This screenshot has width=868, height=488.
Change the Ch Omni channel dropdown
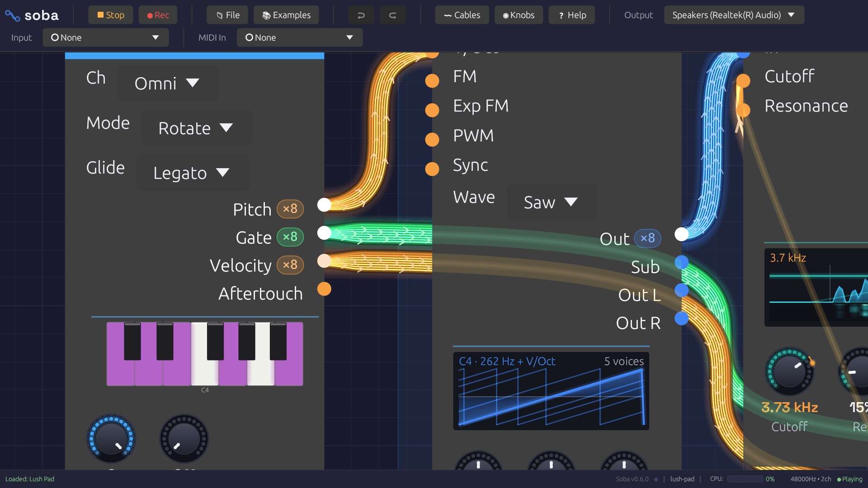tap(168, 83)
